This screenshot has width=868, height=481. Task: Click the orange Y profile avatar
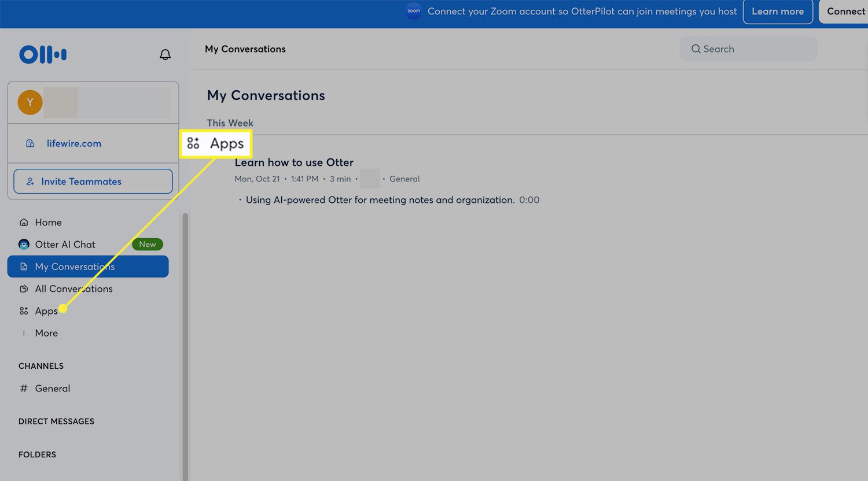coord(30,103)
